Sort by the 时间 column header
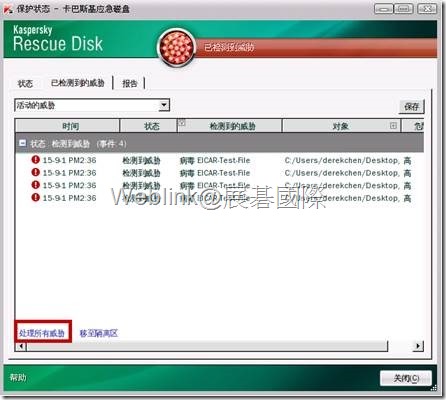The width and height of the screenshot is (446, 400). pos(68,126)
